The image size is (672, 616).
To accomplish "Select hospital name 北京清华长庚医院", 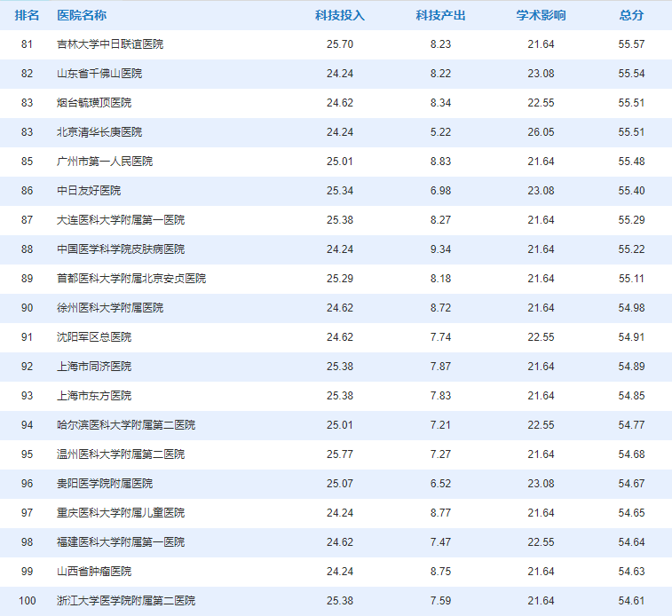I will click(x=99, y=132).
